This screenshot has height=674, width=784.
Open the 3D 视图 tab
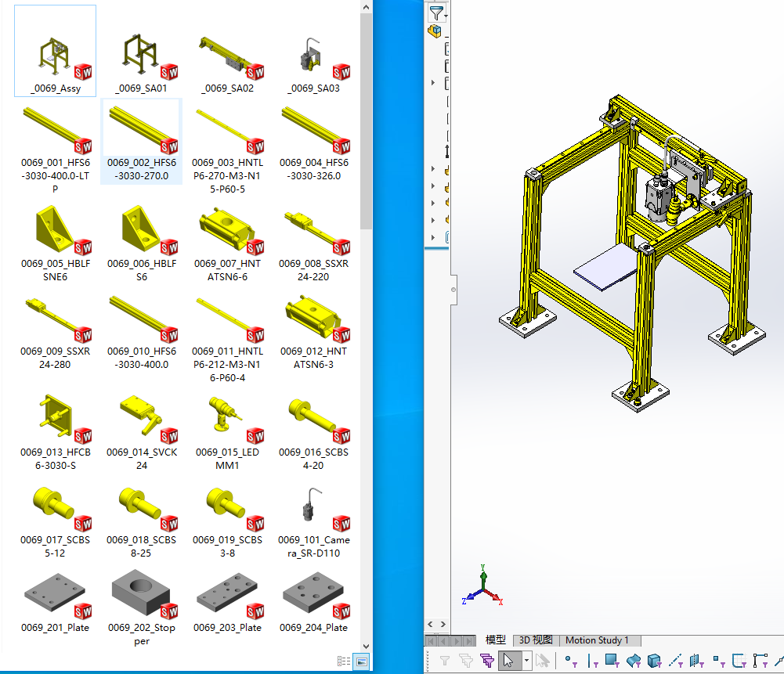coord(537,640)
